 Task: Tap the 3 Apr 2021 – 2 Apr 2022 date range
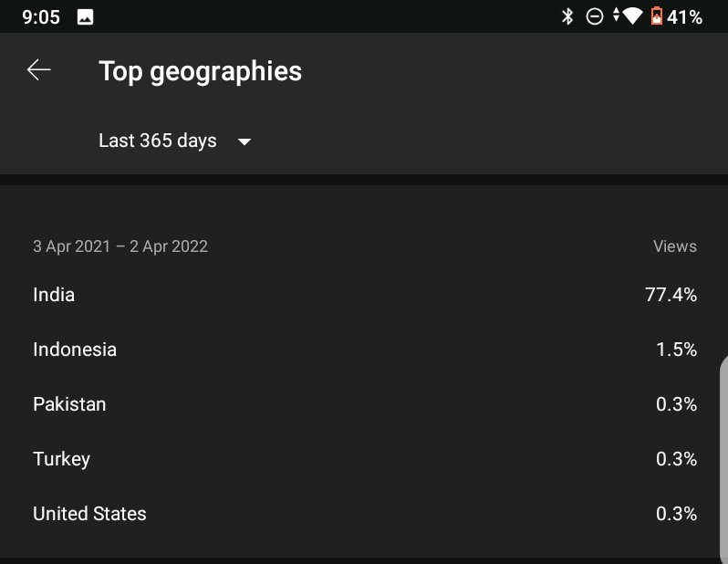coord(120,246)
